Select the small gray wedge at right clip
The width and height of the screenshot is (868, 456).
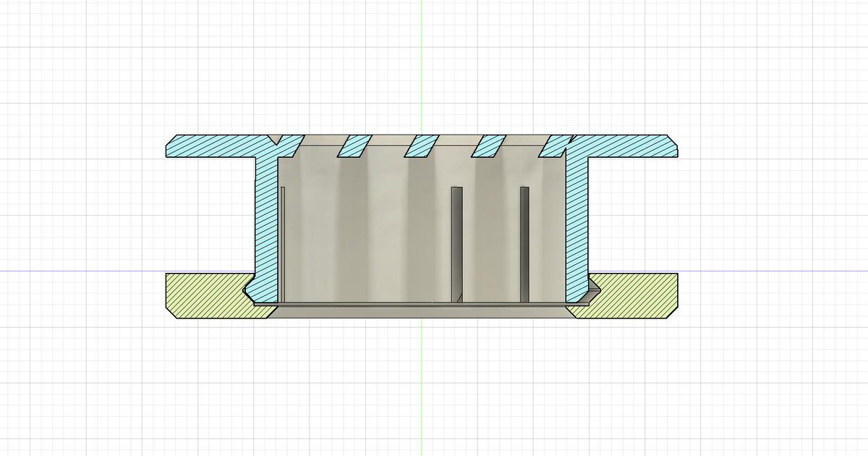(595, 291)
